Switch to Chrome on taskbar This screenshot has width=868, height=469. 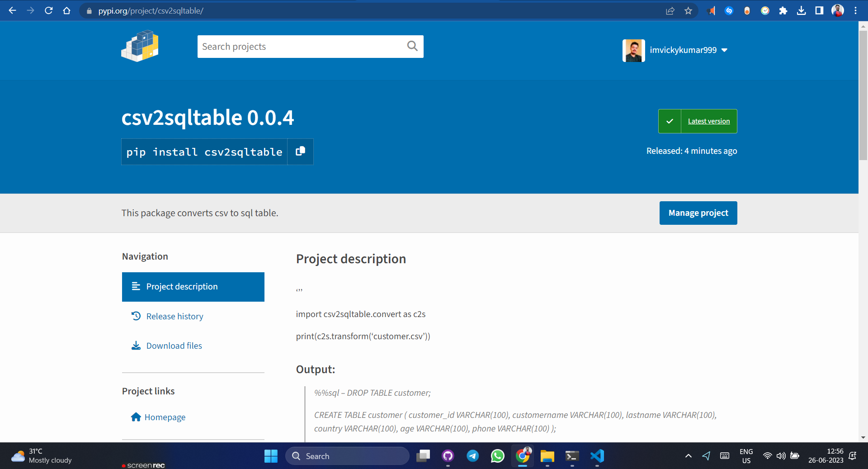(523, 456)
